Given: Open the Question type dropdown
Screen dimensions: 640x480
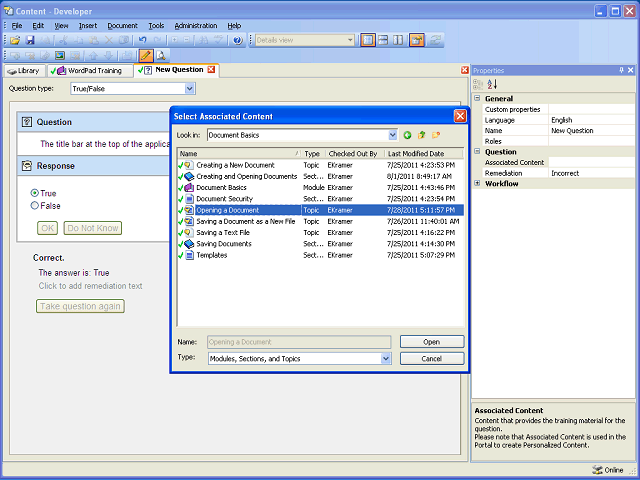Looking at the screenshot, I should (x=189, y=89).
